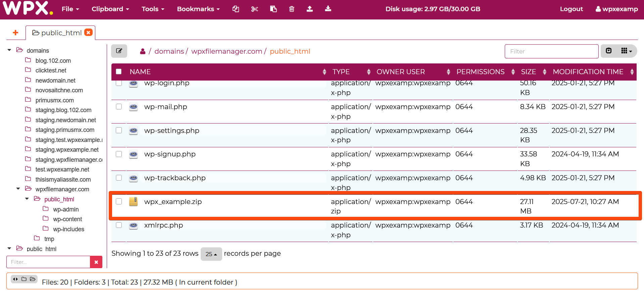
Task: Click the folder tree Filter field
Action: [x=48, y=262]
